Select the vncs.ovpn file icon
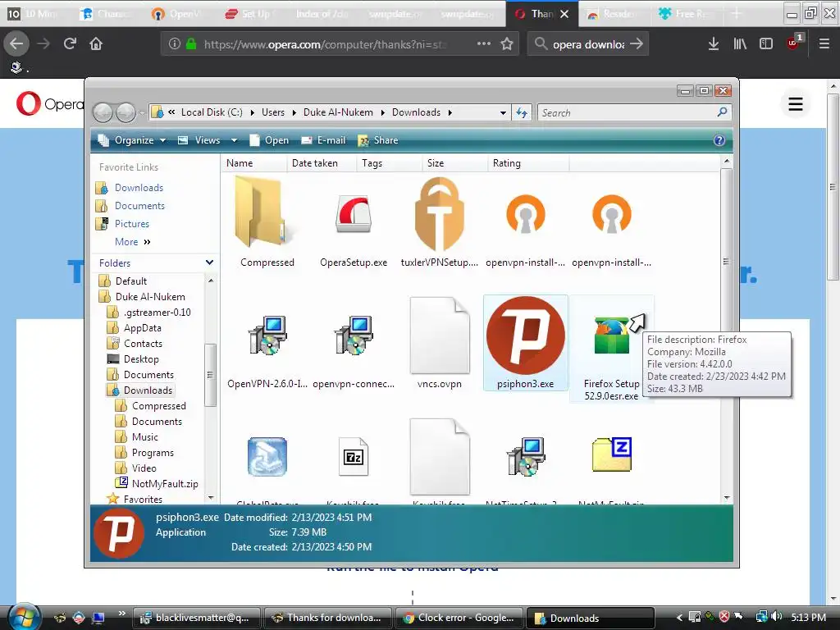 440,336
